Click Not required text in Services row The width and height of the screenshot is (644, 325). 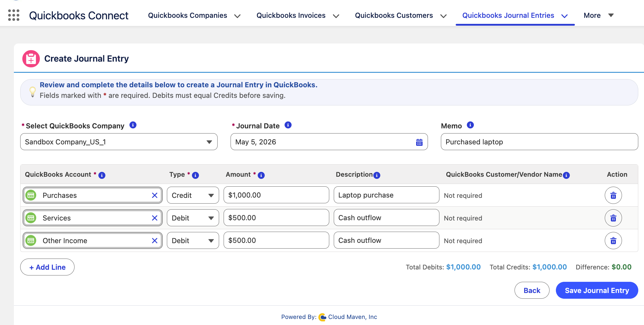tap(463, 218)
